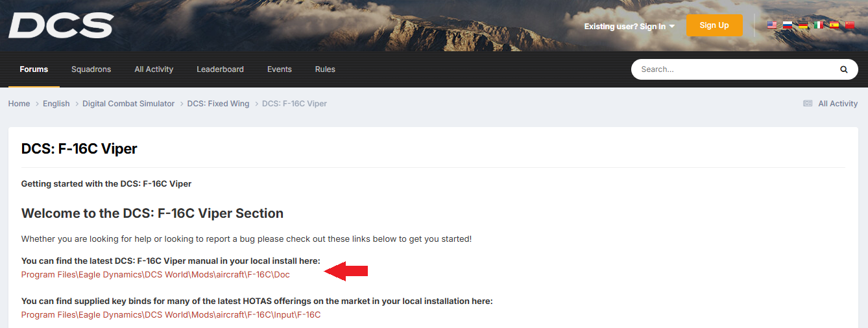The image size is (868, 328).
Task: Open the Events tab
Action: [x=280, y=69]
